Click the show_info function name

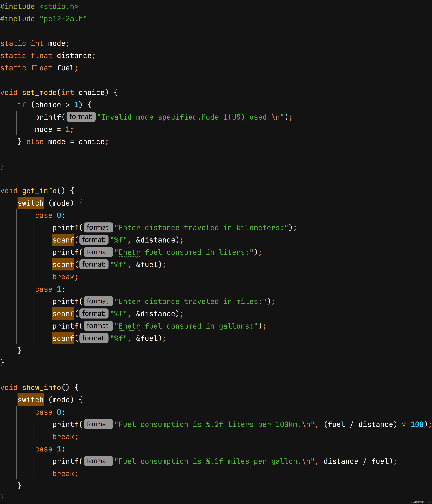point(41,387)
